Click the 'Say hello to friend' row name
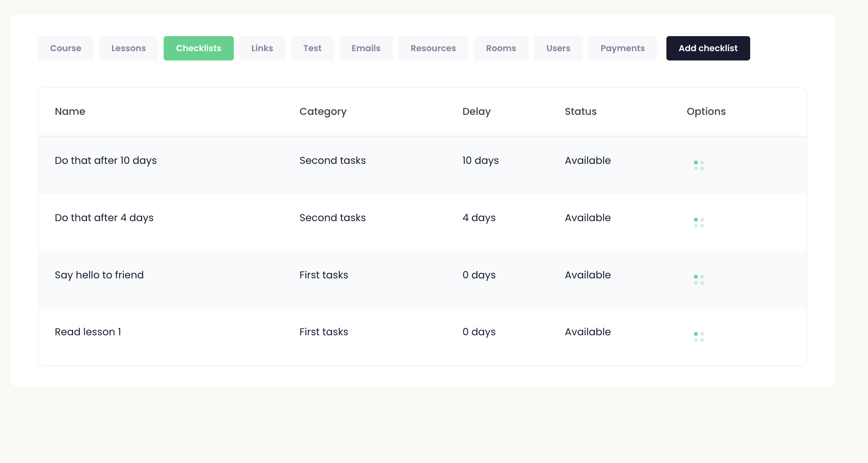 tap(99, 275)
